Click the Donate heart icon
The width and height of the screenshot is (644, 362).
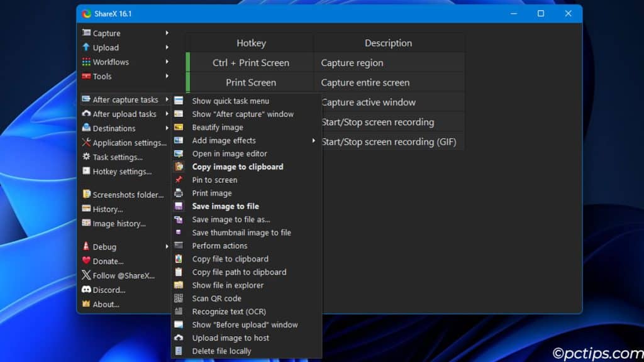(x=86, y=261)
